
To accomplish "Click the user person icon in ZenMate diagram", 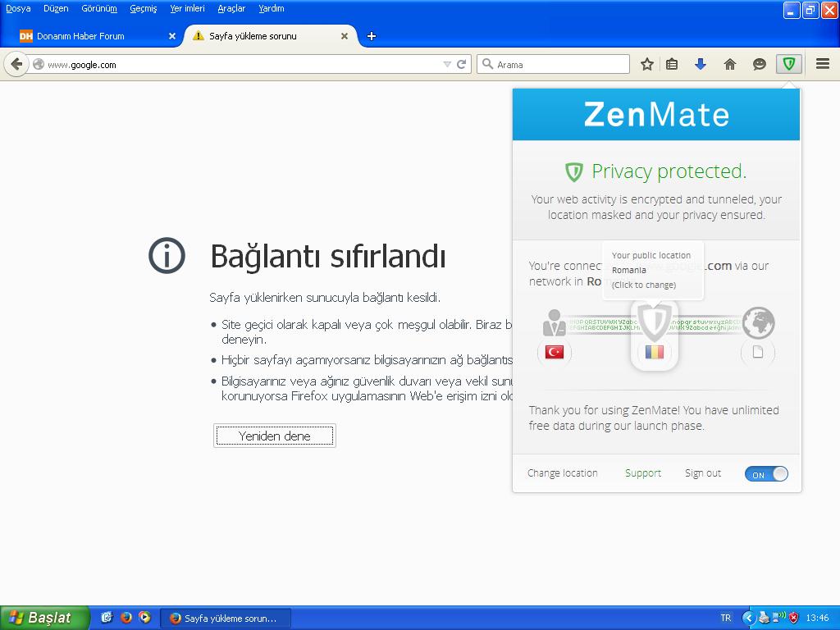I will pos(554,322).
